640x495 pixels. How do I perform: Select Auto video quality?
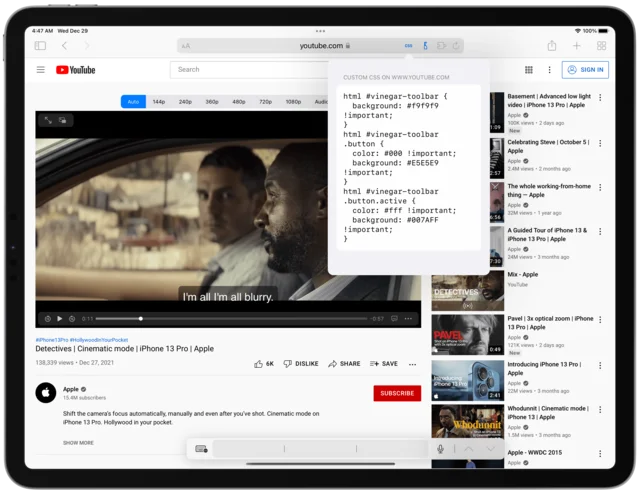133,102
